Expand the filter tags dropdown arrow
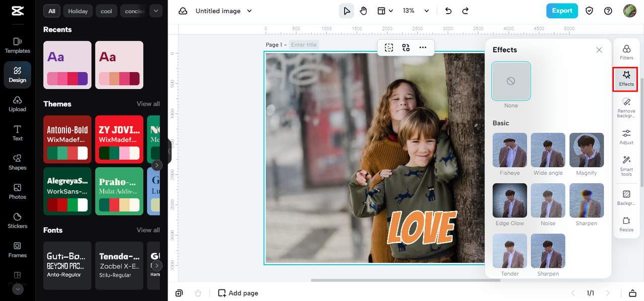Viewport: 644px width, 301px height. (155, 11)
